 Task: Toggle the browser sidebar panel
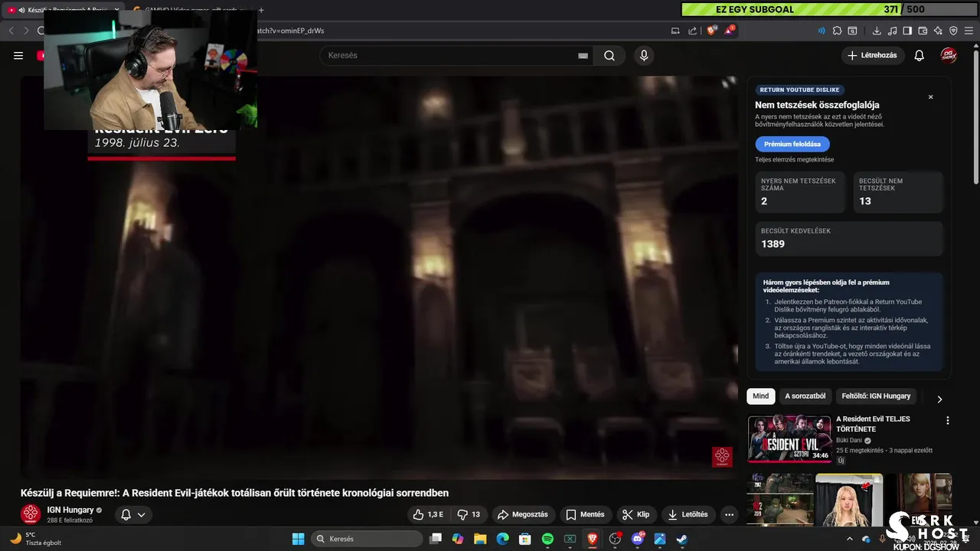907,31
